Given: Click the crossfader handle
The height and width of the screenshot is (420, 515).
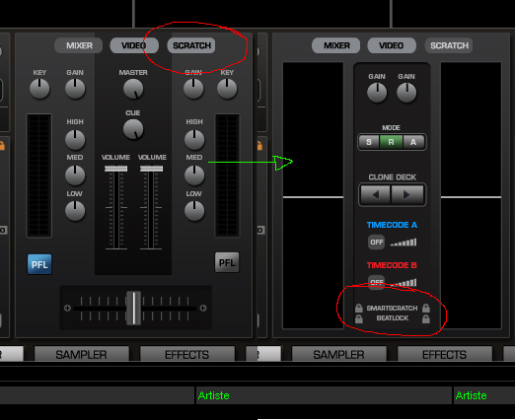Looking at the screenshot, I should tap(134, 309).
